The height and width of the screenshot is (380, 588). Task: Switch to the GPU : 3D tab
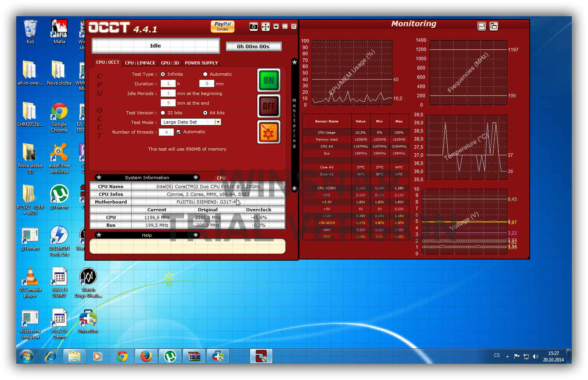pos(170,63)
